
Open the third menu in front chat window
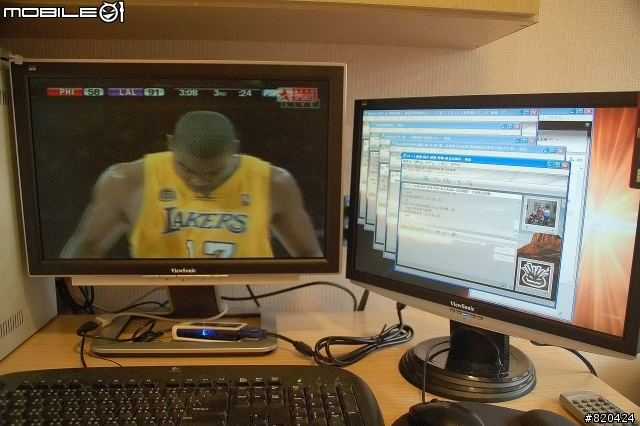click(429, 163)
